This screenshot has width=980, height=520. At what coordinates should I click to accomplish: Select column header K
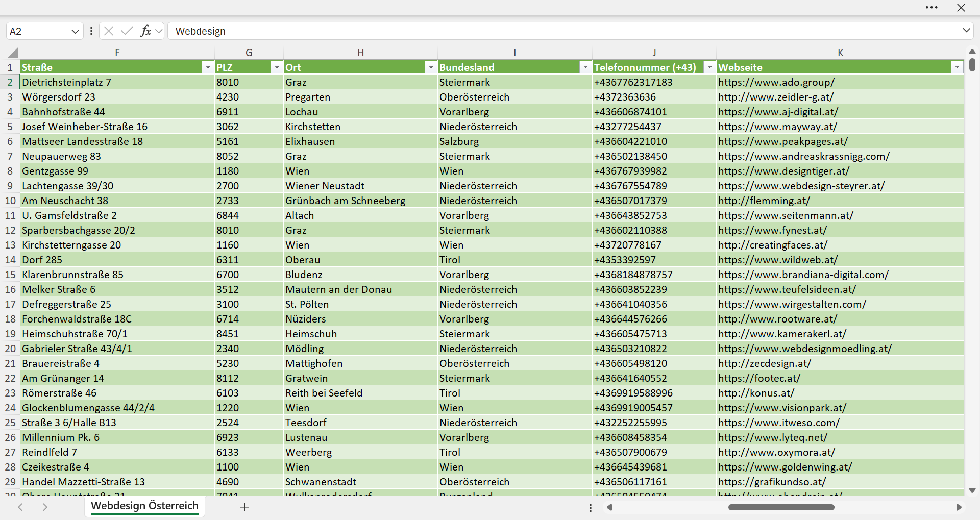[840, 53]
